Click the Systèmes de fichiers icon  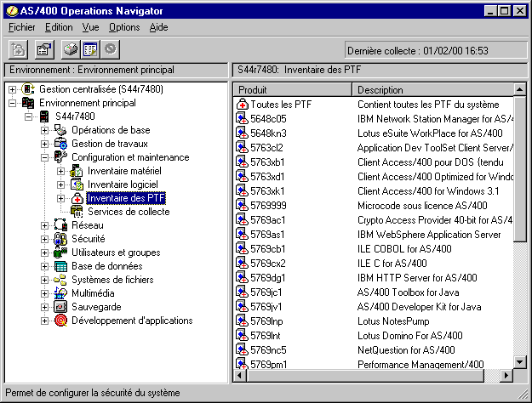[x=60, y=280]
